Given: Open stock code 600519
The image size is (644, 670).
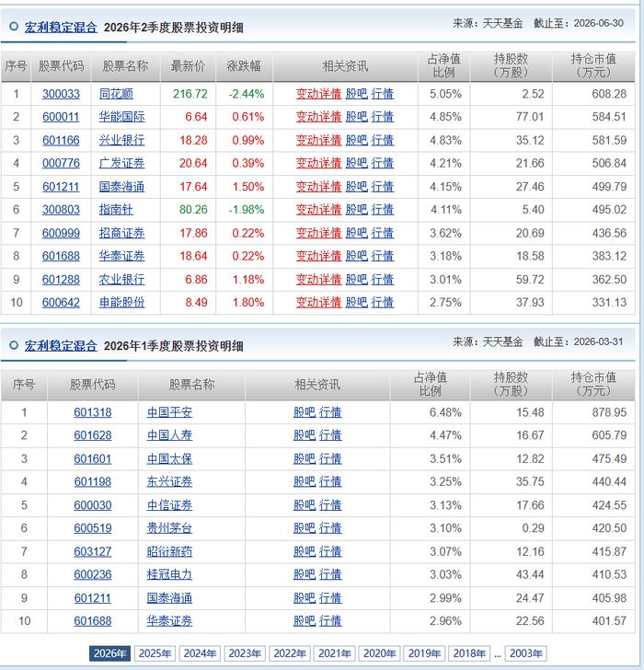Looking at the screenshot, I should click(x=93, y=528).
